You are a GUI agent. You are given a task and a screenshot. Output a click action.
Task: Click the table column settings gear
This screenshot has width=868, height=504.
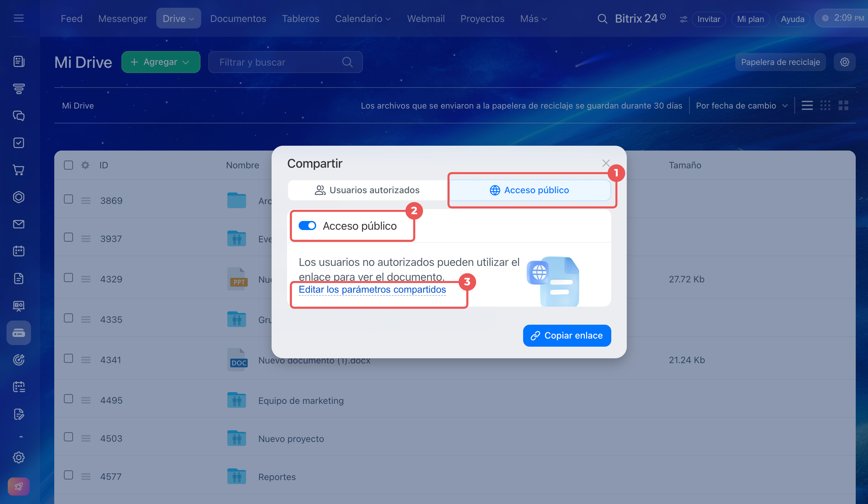85,165
